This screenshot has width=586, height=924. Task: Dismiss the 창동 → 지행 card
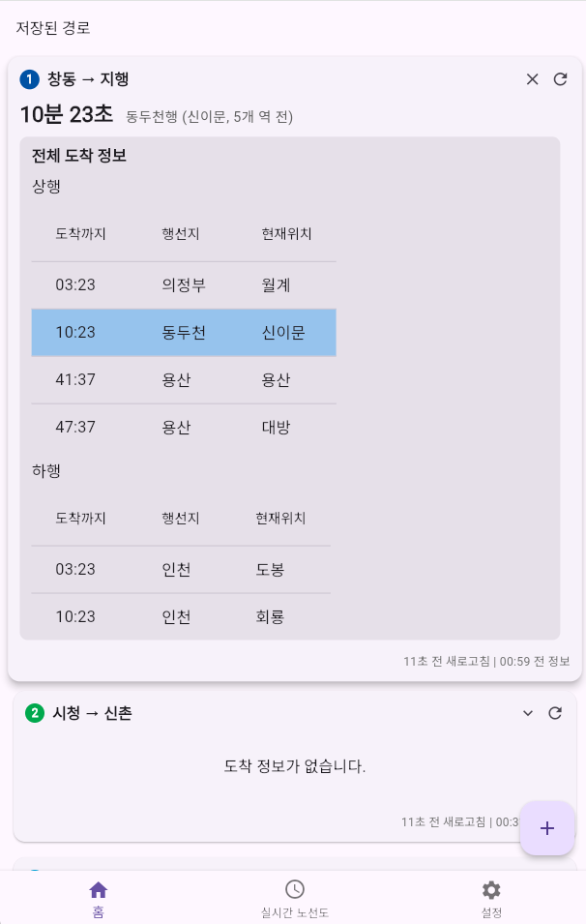[532, 79]
